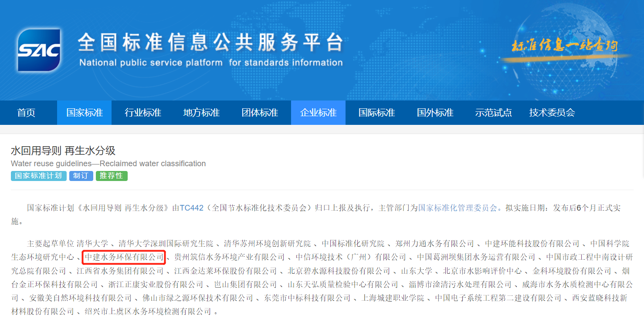This screenshot has height=325, width=644.
Task: Open the 金科环境股份有限公司 link
Action: point(572,271)
